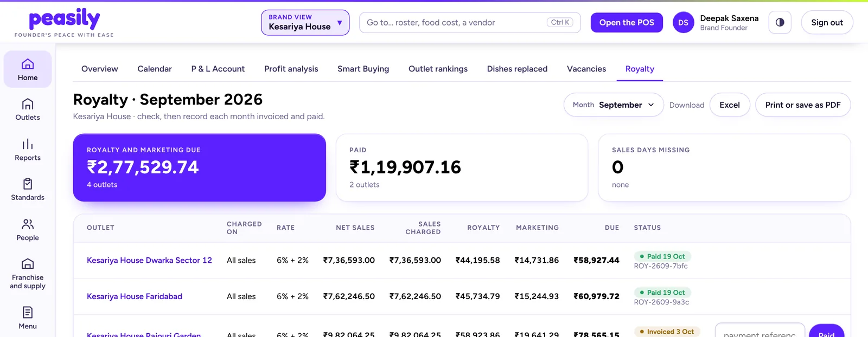This screenshot has width=868, height=337.
Task: Open Kesariya House Faridabad outlet link
Action: click(135, 296)
